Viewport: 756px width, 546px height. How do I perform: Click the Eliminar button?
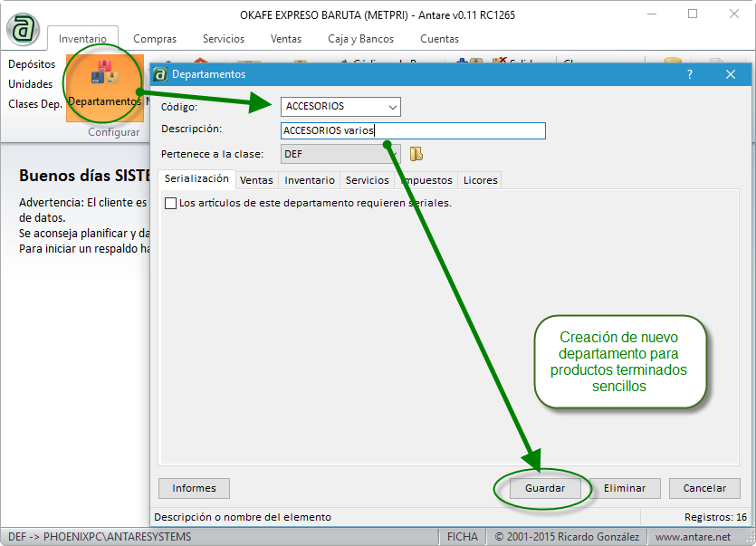pos(625,488)
